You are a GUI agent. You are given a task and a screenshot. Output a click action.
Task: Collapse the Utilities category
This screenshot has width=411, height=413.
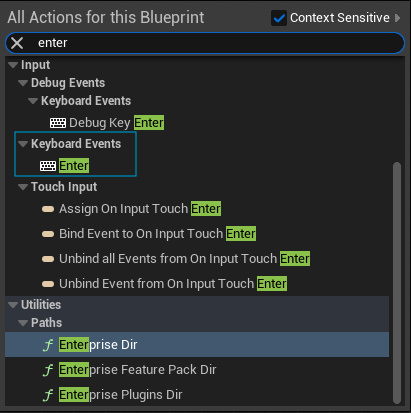(13, 305)
